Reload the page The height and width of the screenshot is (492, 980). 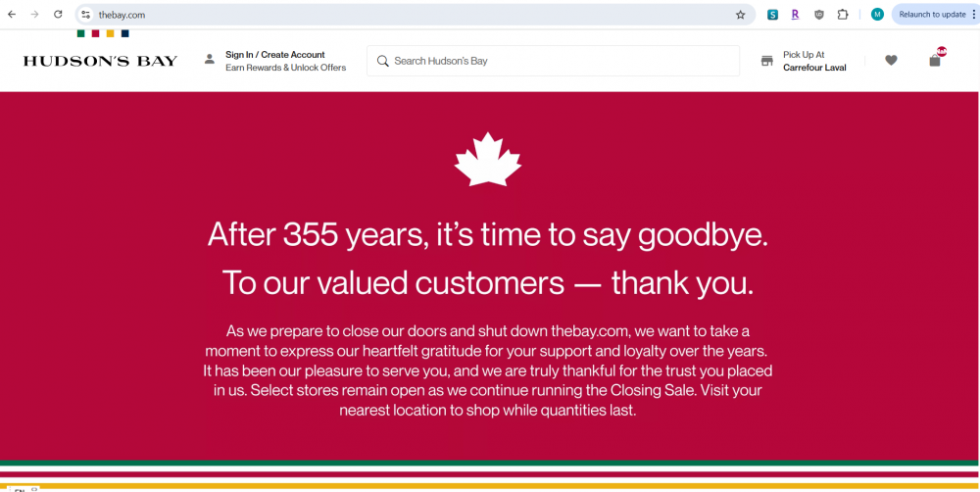point(58,15)
